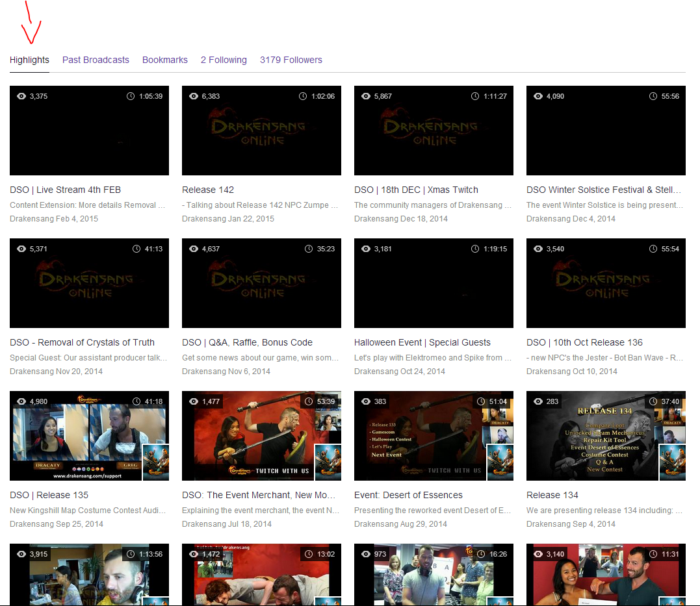Open bottom-row video with 3,915 views

click(x=89, y=575)
